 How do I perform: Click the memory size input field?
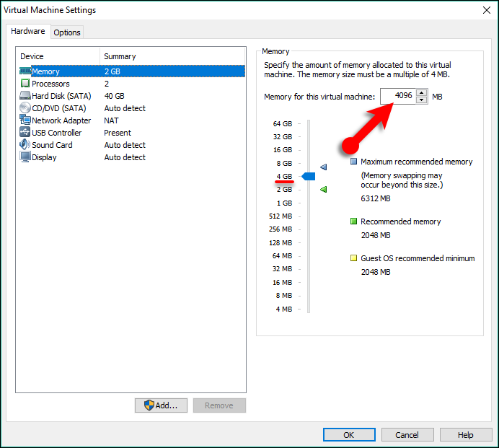(x=397, y=96)
